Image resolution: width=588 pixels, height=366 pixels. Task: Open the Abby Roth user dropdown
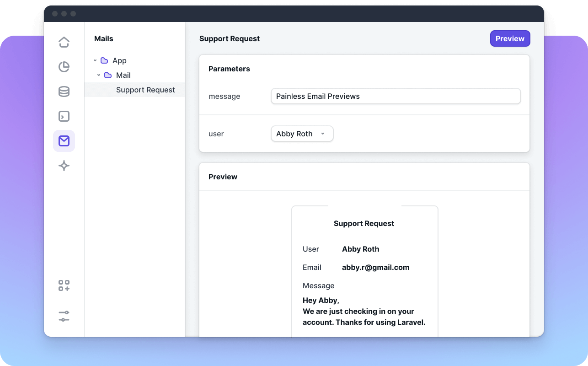(x=302, y=134)
